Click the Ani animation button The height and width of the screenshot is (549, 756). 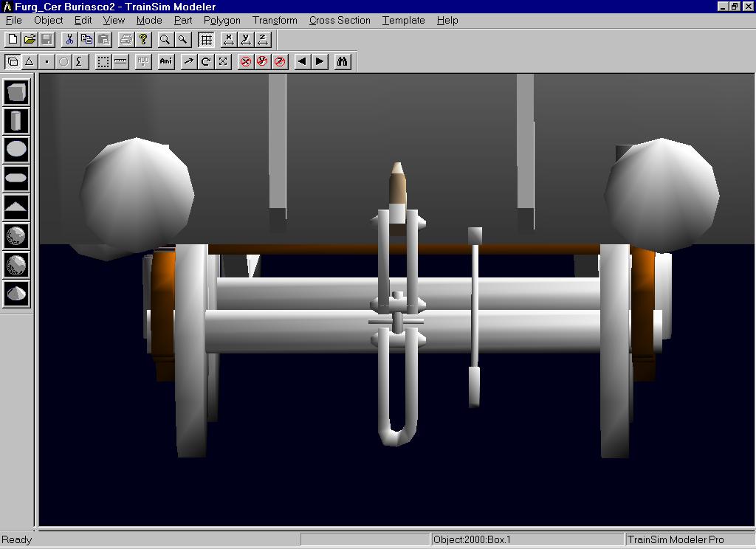point(166,61)
